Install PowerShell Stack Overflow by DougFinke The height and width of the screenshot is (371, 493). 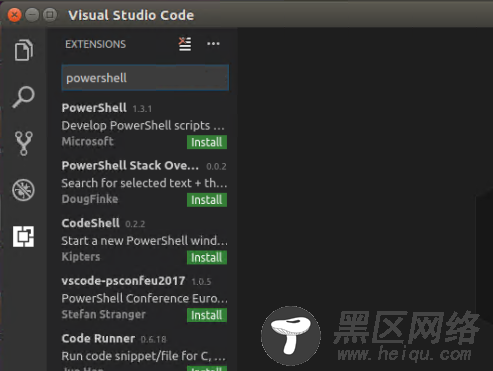pyautogui.click(x=207, y=200)
